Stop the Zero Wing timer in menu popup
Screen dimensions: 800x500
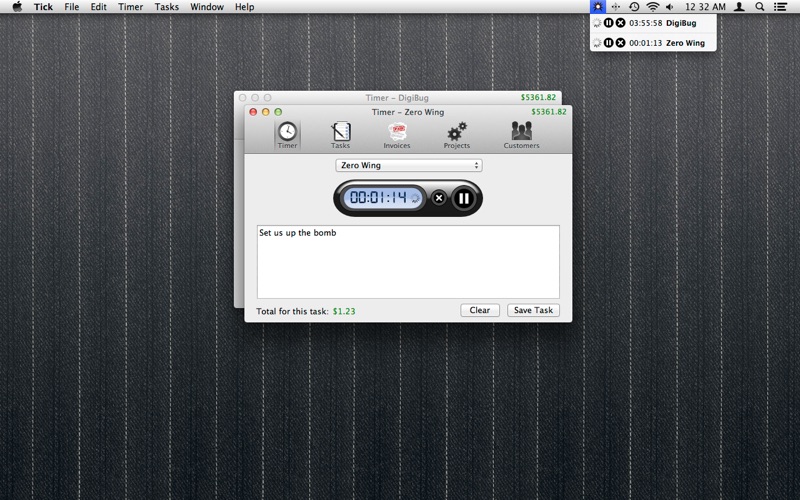tap(620, 43)
